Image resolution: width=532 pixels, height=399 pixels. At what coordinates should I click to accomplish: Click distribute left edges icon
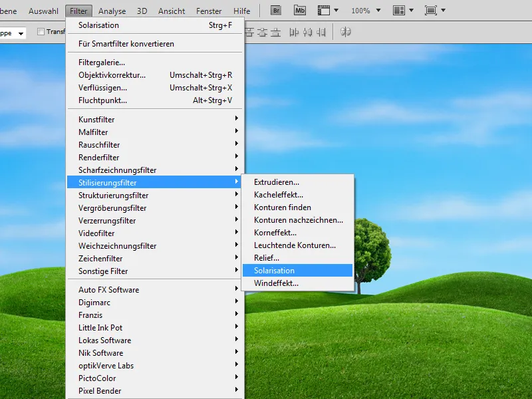[294, 32]
